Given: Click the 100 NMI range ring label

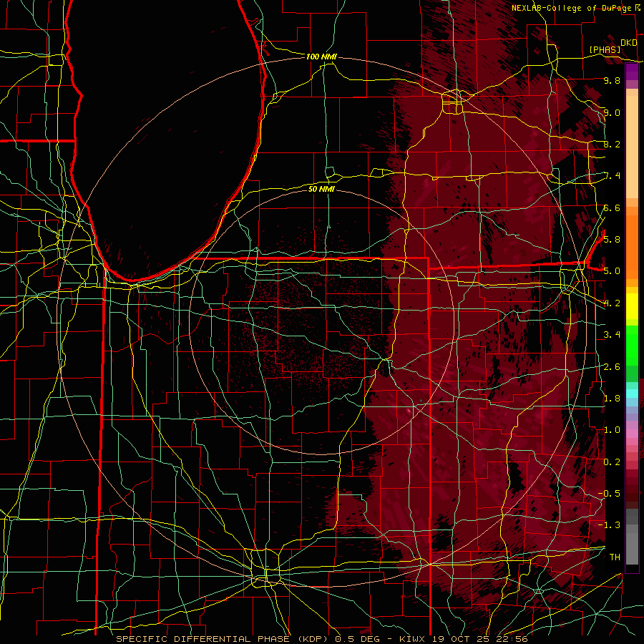Looking at the screenshot, I should click(x=321, y=57).
